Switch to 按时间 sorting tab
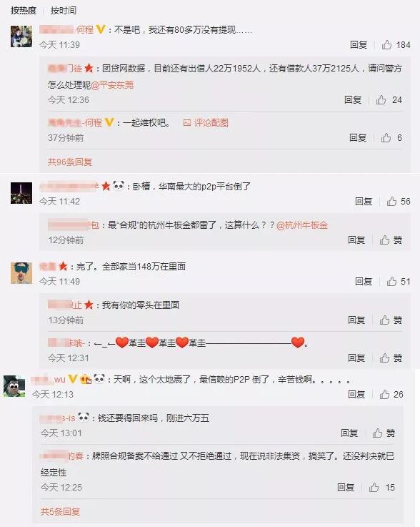This screenshot has width=420, height=527. point(64,11)
